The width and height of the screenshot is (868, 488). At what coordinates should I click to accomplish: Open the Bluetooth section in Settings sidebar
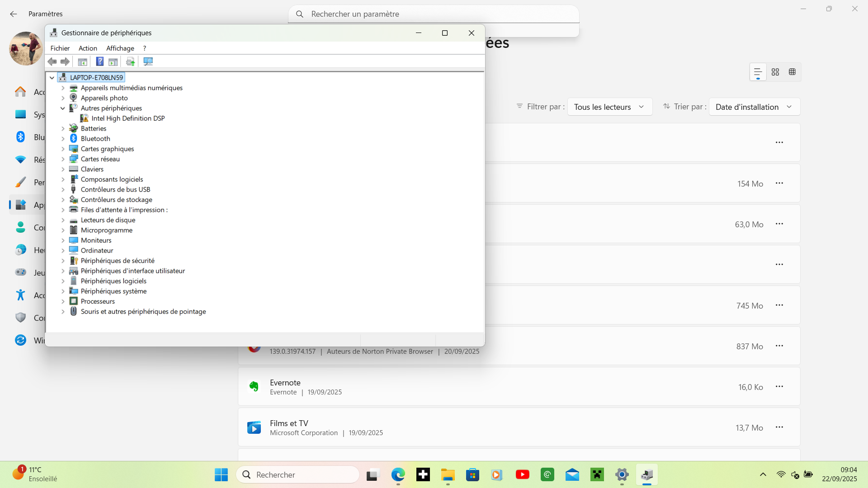pyautogui.click(x=21, y=137)
